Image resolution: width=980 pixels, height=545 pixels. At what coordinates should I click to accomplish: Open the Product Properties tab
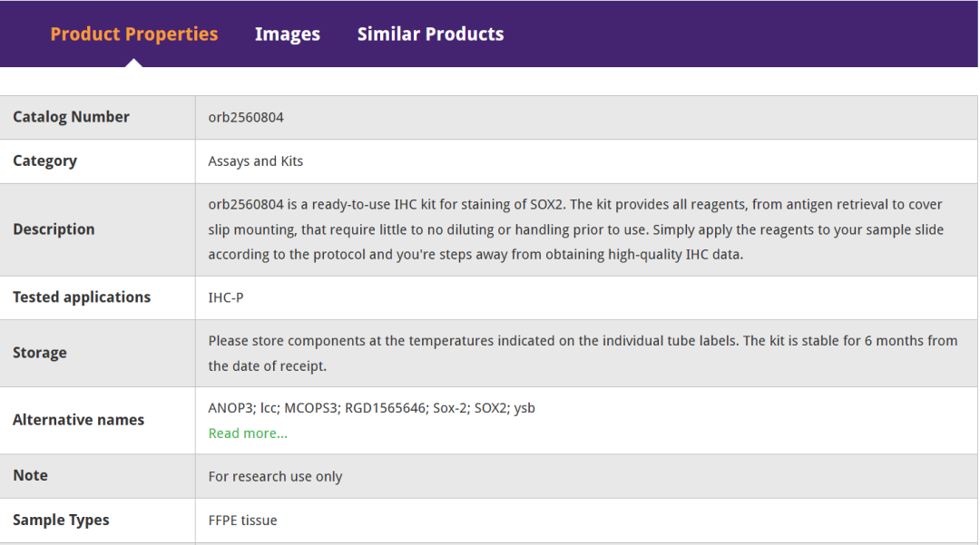(133, 34)
